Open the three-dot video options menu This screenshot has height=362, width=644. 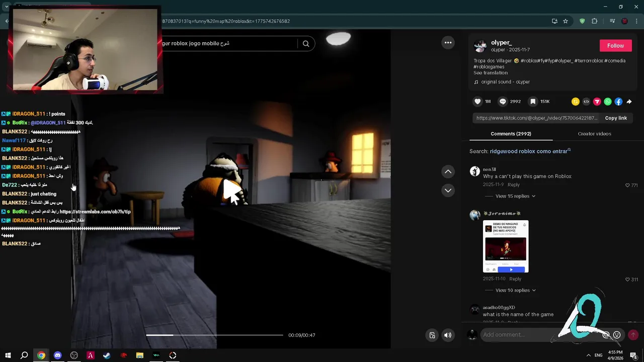click(x=448, y=43)
